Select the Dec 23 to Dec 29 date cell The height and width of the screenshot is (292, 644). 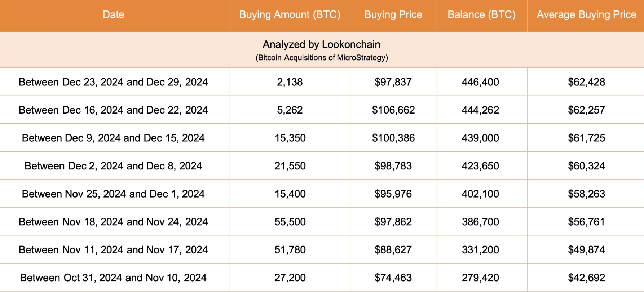113,82
